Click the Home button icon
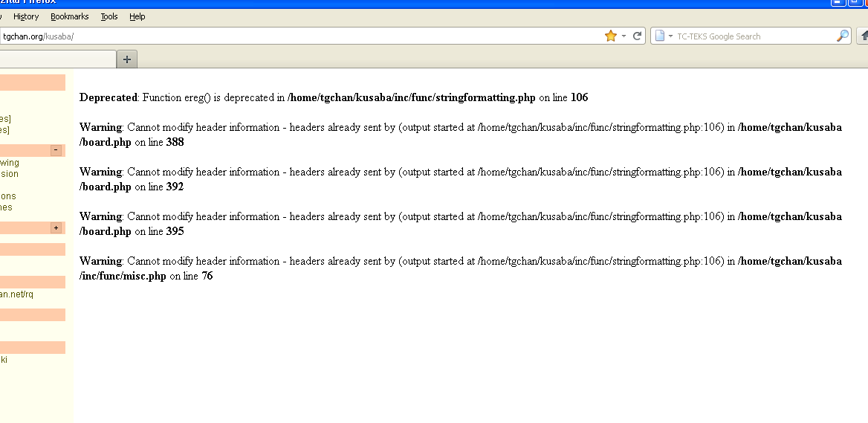 [x=864, y=36]
